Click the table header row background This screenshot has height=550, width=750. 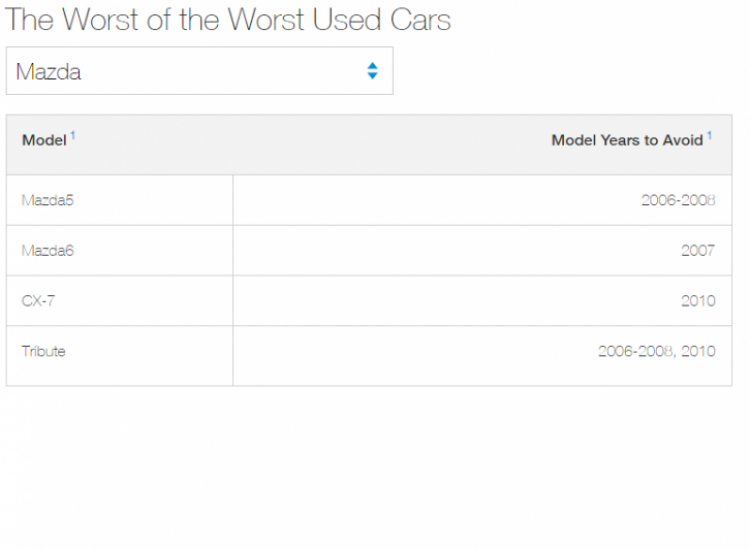coord(300,145)
